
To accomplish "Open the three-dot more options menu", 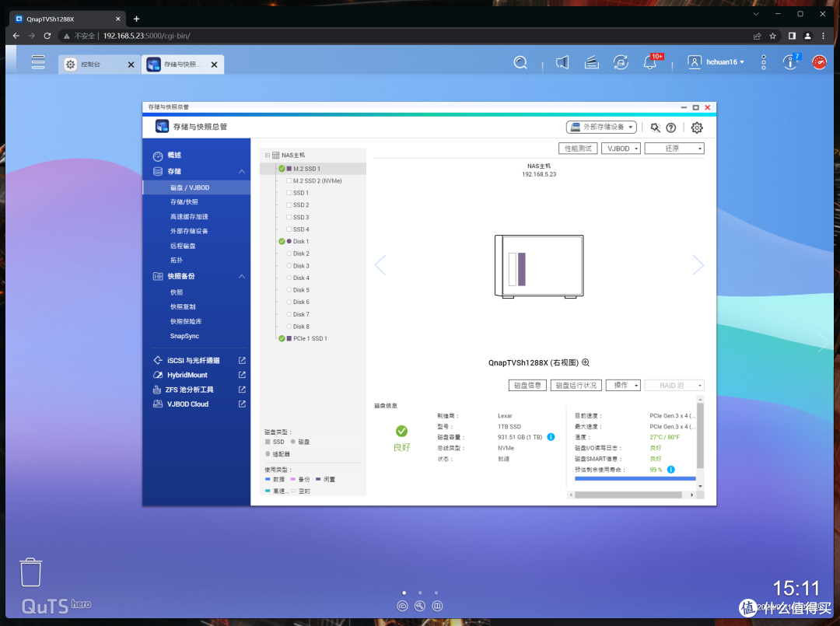I will [764, 62].
